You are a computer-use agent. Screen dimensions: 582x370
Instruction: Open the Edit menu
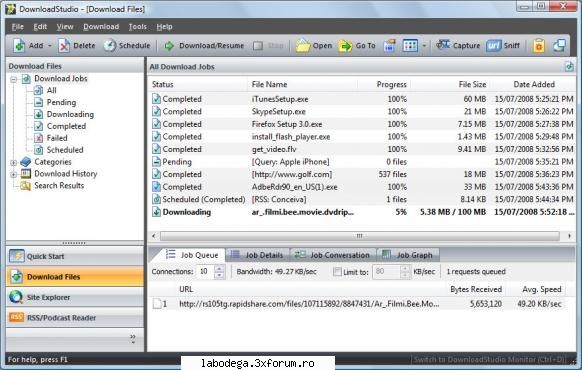point(40,27)
